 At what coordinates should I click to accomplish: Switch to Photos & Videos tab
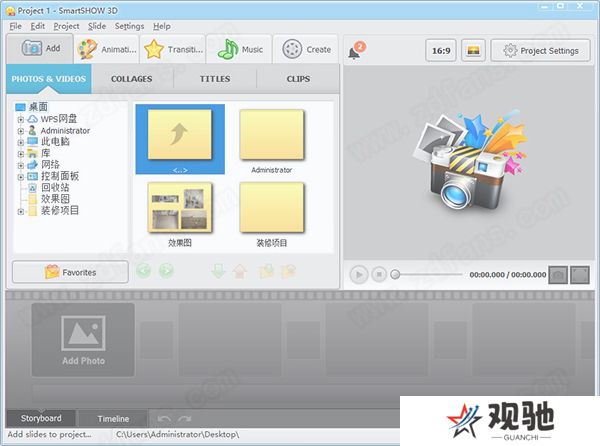(x=49, y=79)
